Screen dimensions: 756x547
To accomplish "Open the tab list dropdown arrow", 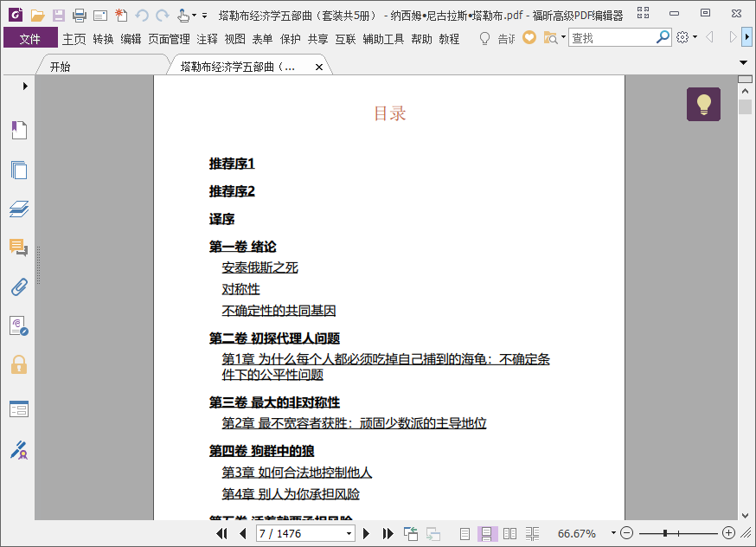I will tap(743, 62).
